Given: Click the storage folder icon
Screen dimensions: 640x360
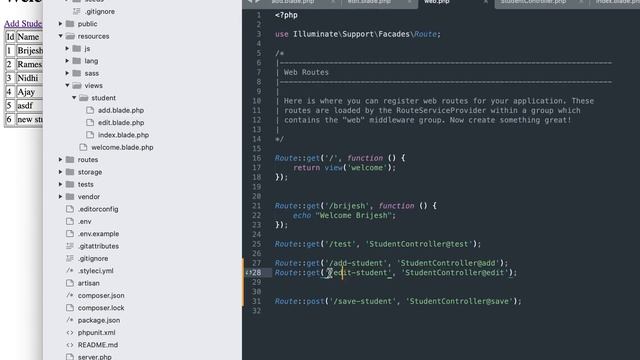Looking at the screenshot, I should pos(70,172).
